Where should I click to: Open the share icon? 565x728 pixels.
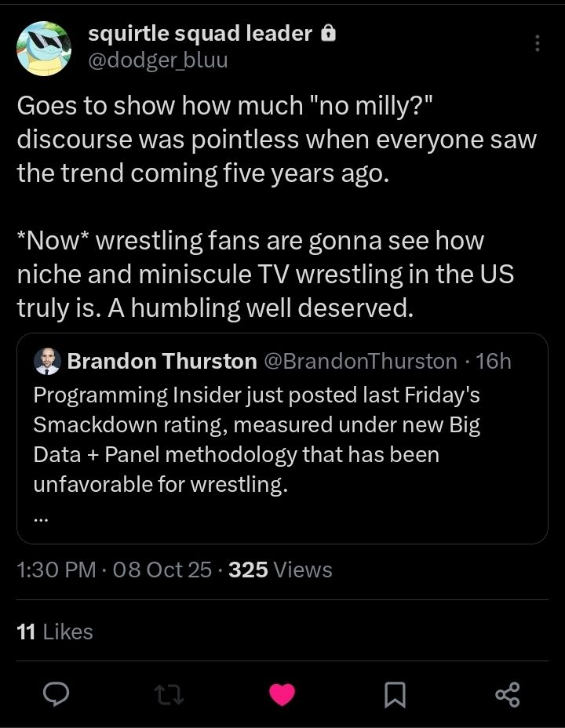pos(508,694)
